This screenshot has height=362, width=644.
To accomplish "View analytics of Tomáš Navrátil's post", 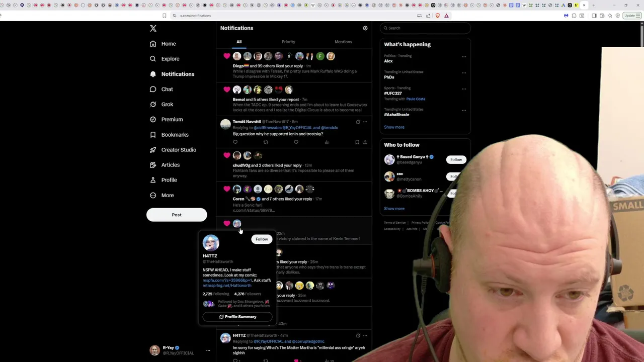I will click(x=327, y=142).
